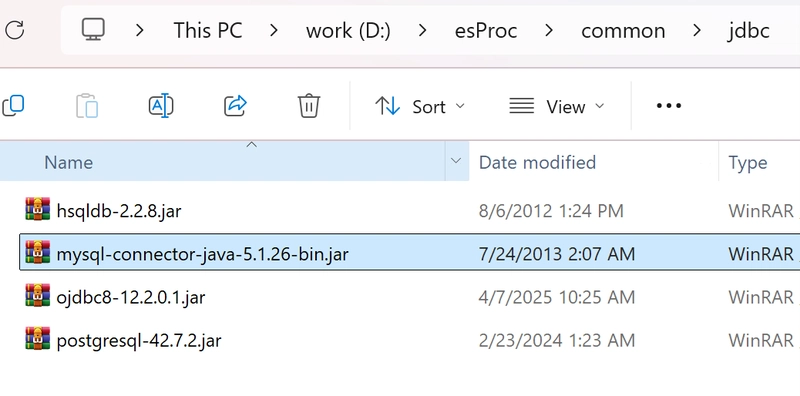Click WinRAR icon of postgresql-42.7.2.jar
Image resolution: width=800 pixels, height=396 pixels.
point(38,338)
